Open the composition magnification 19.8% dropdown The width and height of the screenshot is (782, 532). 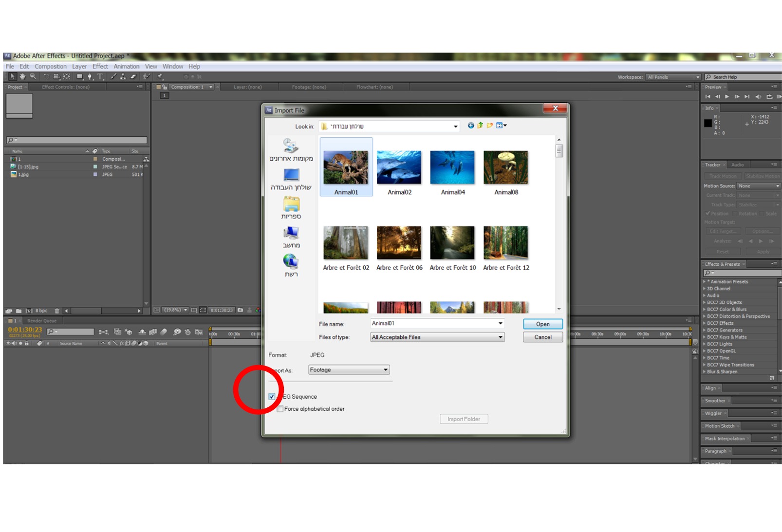pyautogui.click(x=176, y=310)
